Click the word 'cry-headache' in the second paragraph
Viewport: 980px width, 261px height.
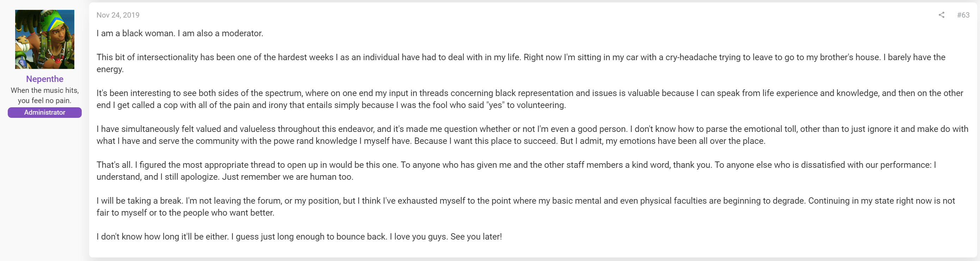(x=691, y=57)
